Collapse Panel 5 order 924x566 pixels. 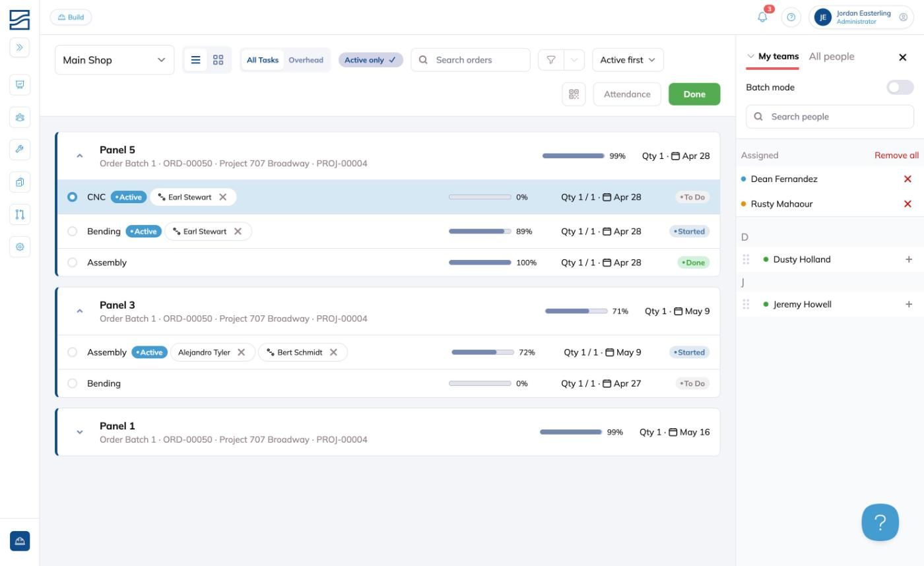pos(80,156)
